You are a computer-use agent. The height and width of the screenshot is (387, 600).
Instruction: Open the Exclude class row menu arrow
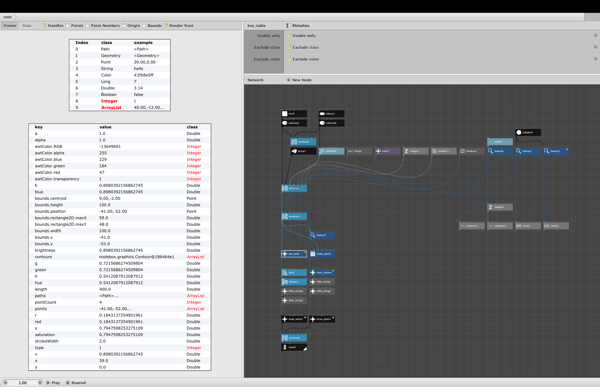click(595, 47)
